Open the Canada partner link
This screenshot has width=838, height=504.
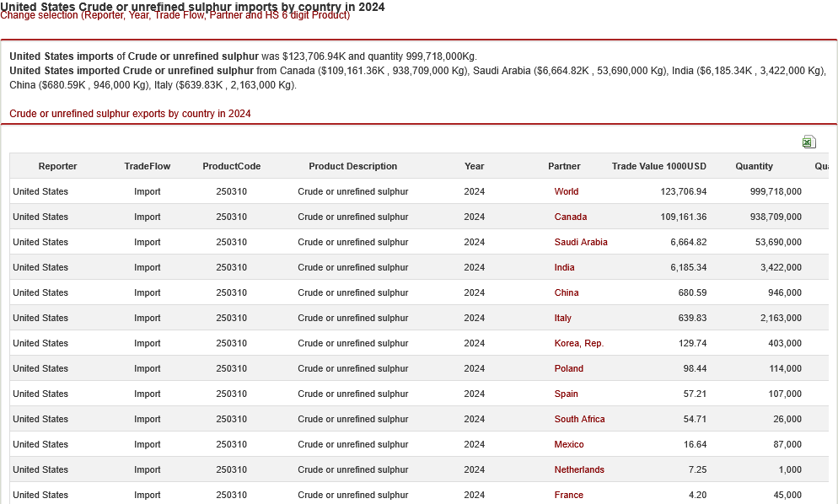570,217
